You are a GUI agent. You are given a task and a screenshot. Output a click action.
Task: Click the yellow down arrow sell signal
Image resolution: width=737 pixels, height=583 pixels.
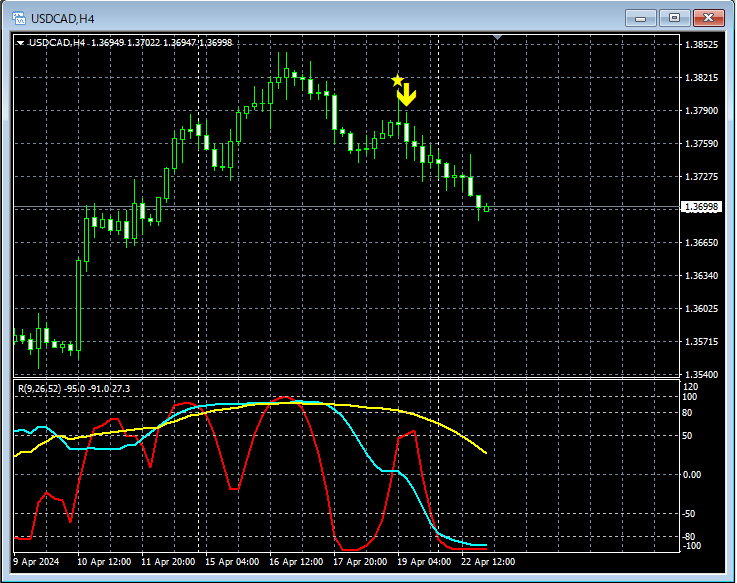(406, 96)
